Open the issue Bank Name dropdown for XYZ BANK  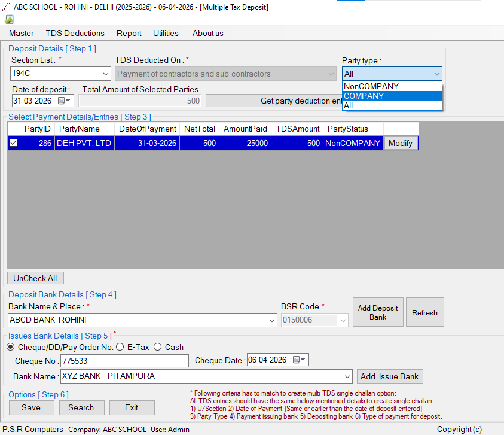(x=349, y=376)
